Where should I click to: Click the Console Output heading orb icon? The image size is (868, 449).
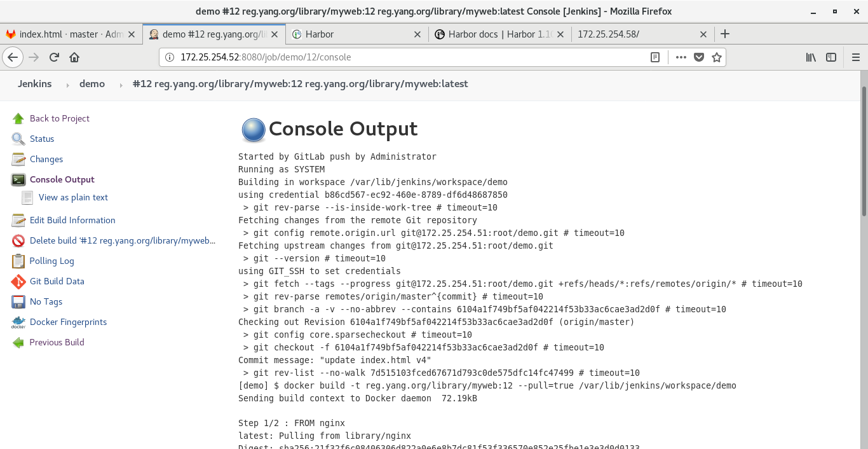pyautogui.click(x=253, y=130)
